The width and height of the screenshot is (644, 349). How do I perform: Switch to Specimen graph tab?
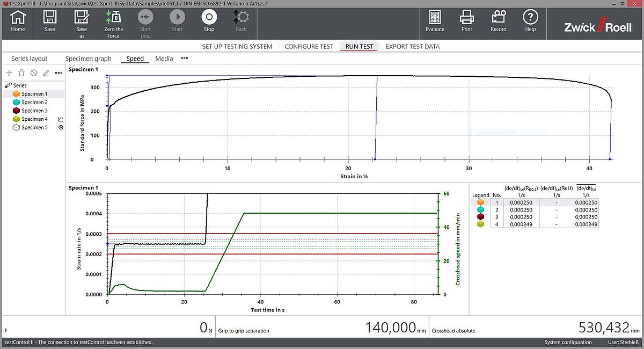(89, 59)
